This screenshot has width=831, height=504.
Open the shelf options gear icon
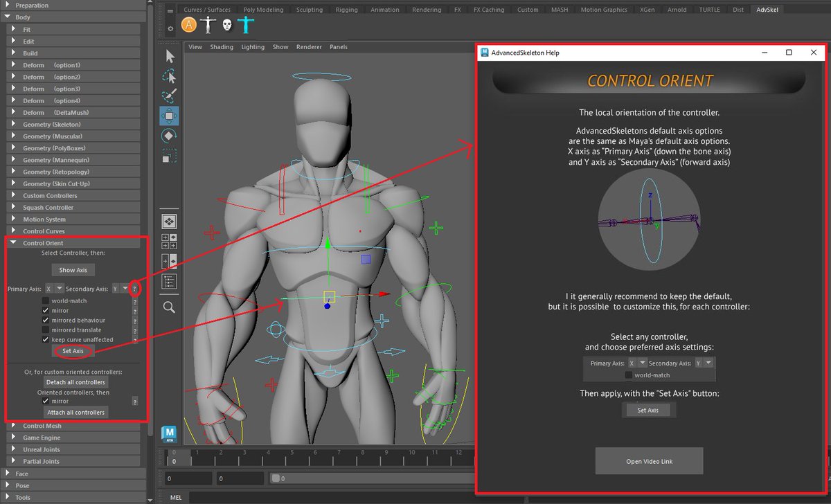[x=171, y=28]
